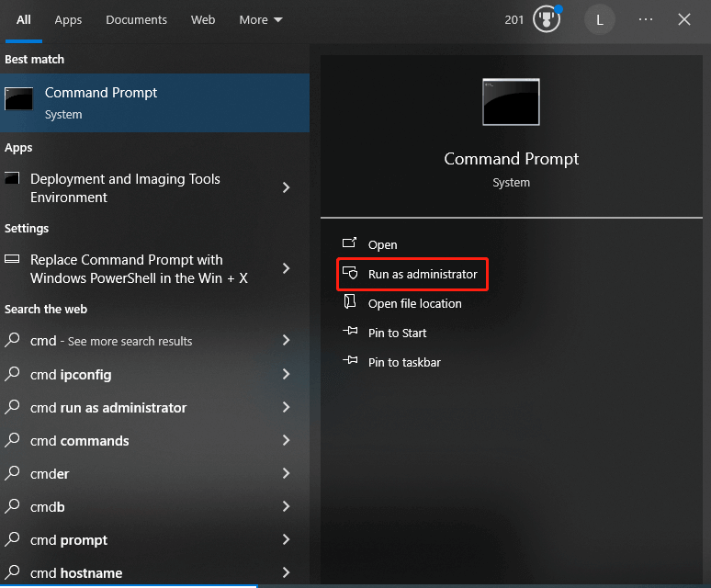Select the Web search tab
Viewport: 711px width, 588px height.
(203, 19)
